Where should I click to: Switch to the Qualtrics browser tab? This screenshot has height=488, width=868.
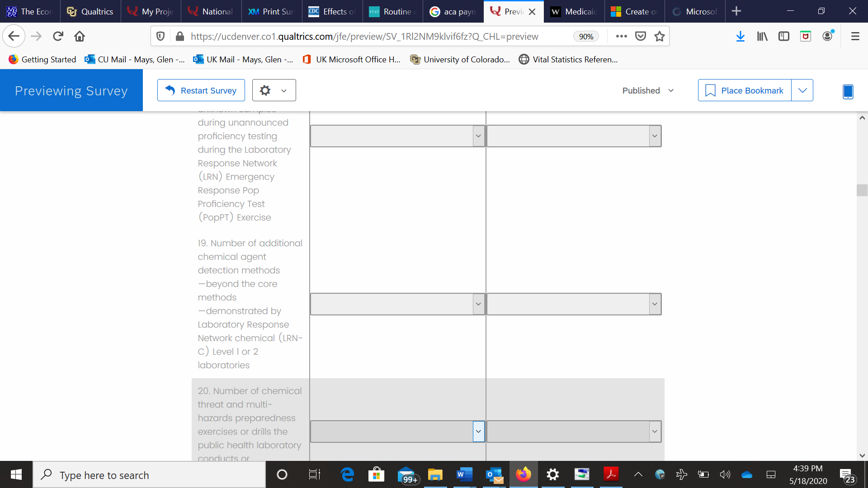[x=90, y=11]
